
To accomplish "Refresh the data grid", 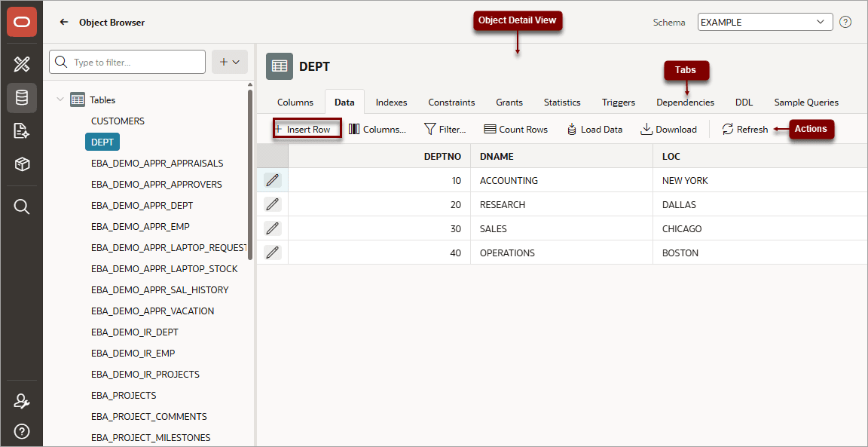I will (x=745, y=129).
